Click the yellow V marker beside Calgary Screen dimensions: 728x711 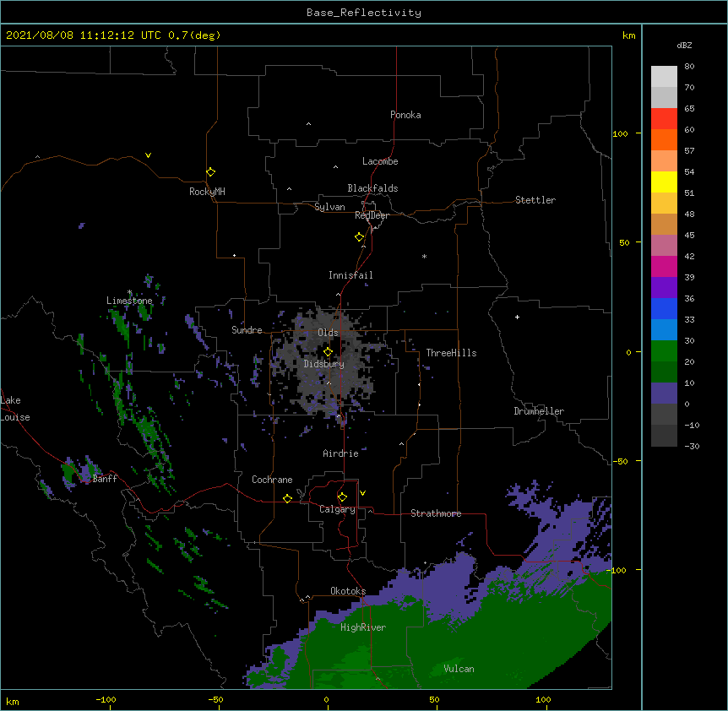coord(362,493)
